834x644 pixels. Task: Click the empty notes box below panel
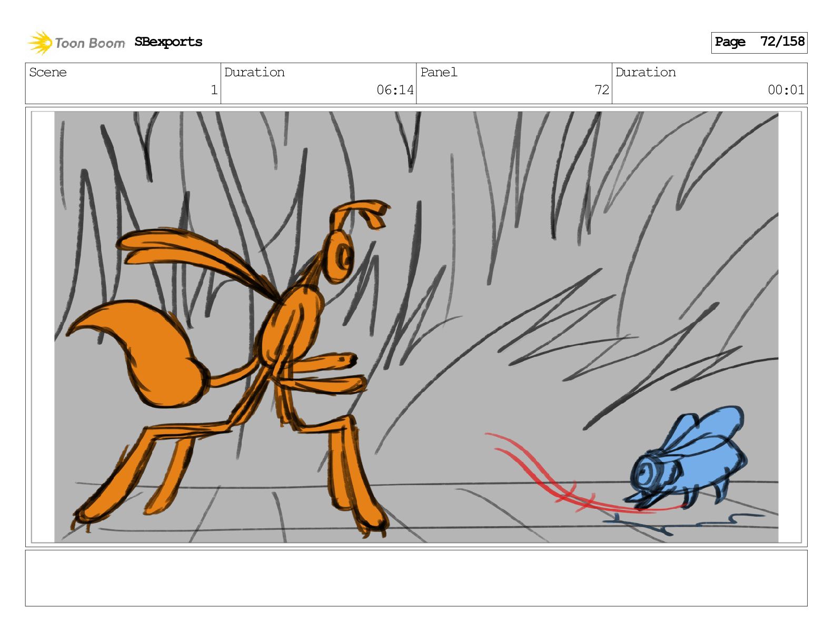416,578
